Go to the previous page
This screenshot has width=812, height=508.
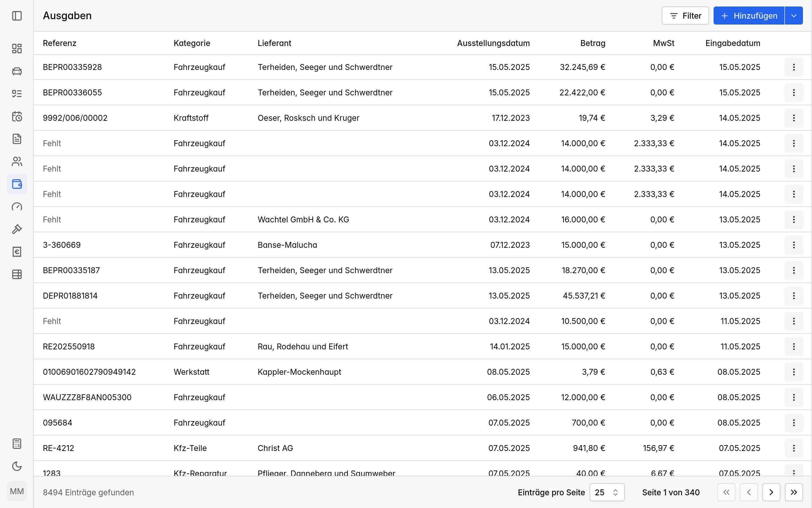[749, 492]
